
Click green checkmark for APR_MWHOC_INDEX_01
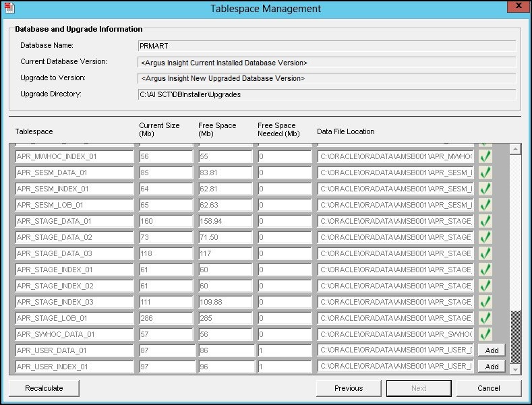(x=485, y=156)
